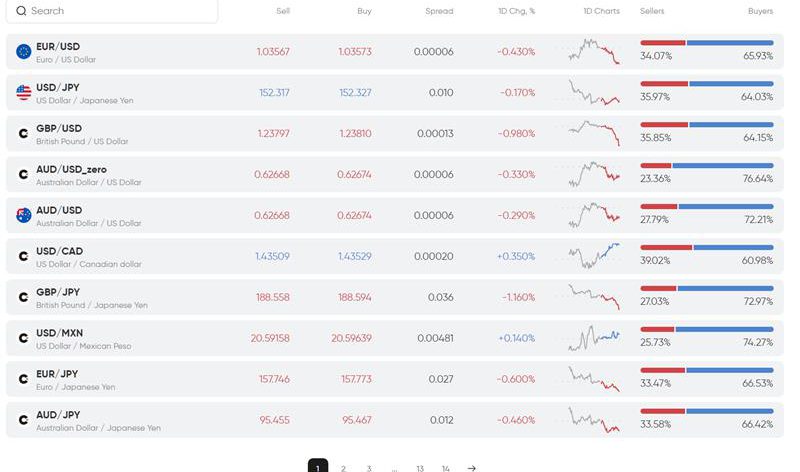
Task: Click the GBP/USD pair icon
Action: tap(23, 134)
